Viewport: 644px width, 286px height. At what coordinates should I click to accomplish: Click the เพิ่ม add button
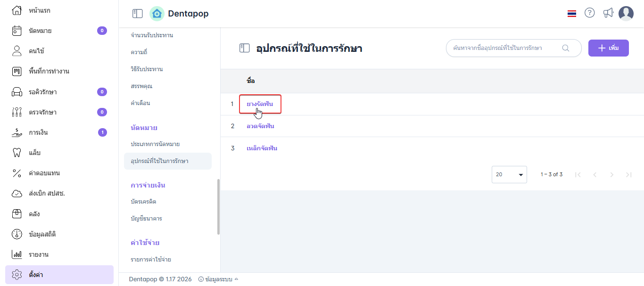coord(609,48)
